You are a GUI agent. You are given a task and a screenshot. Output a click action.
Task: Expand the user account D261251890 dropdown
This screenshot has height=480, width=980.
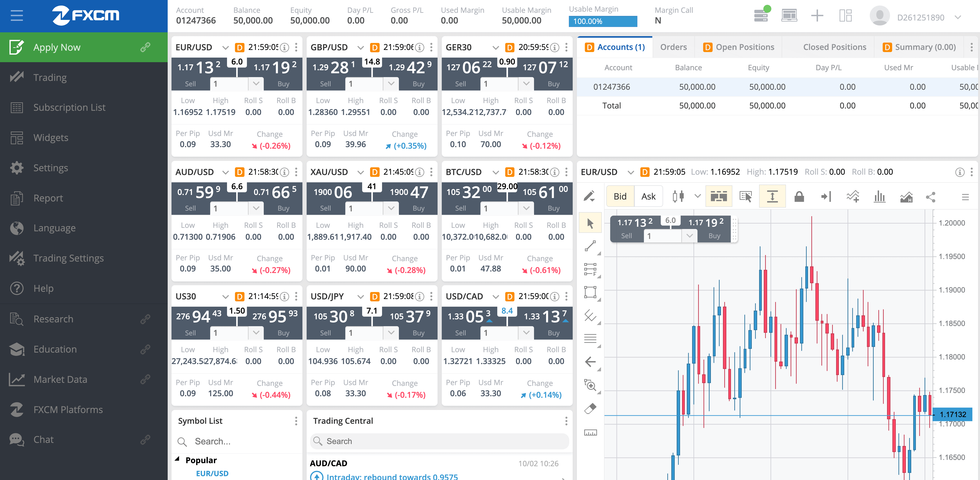pos(958,17)
